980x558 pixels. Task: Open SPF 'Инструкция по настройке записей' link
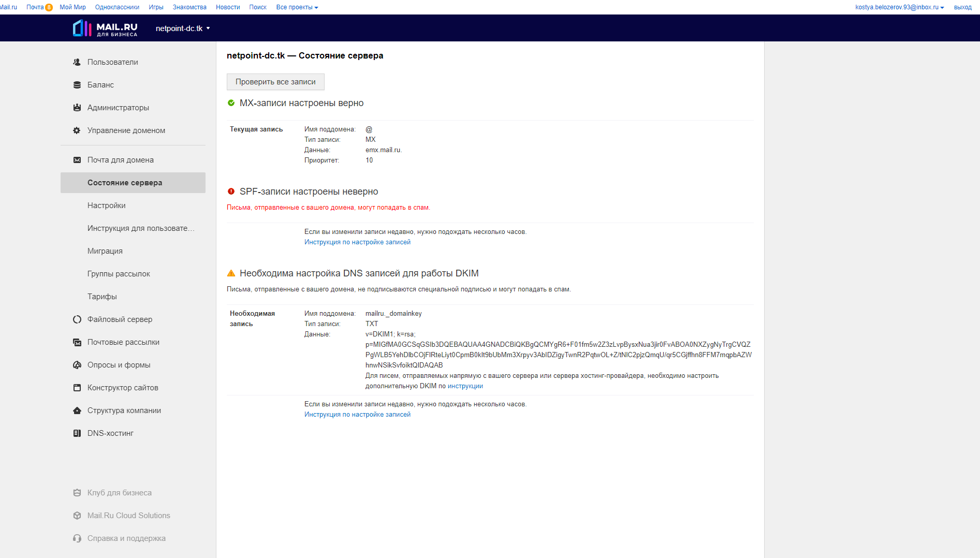coord(357,242)
